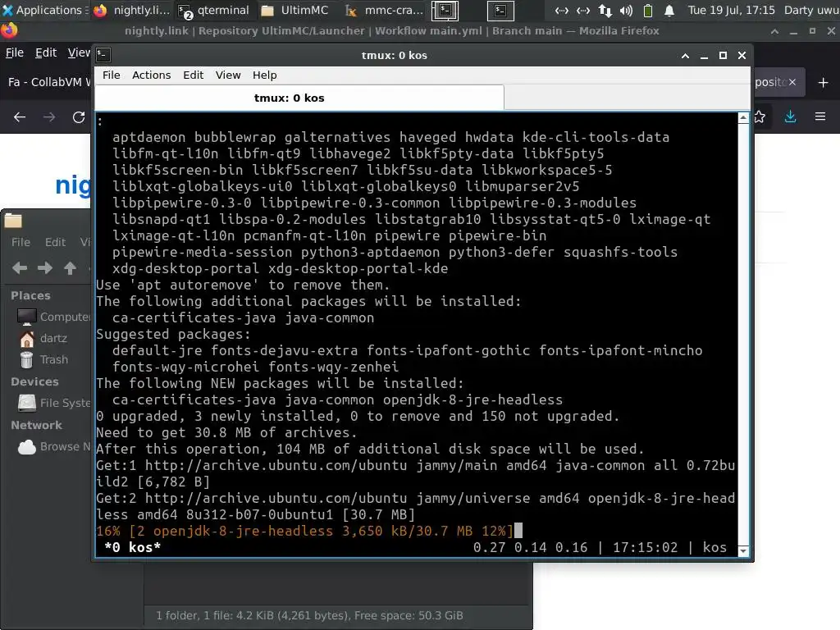Click the status bar text showing free space
Viewport: 840px width, 630px height.
(309, 615)
